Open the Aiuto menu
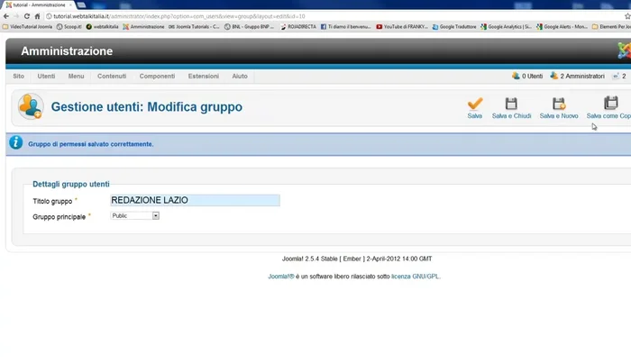The image size is (631, 364). (240, 76)
